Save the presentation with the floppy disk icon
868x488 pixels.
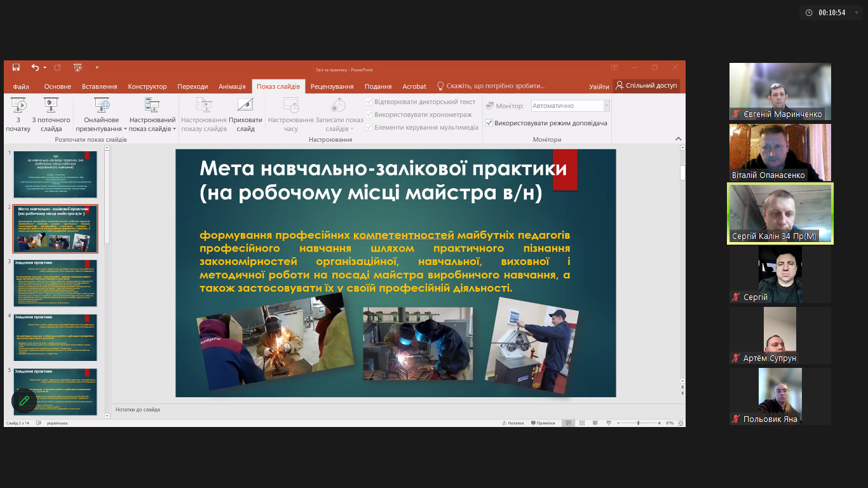tap(16, 67)
